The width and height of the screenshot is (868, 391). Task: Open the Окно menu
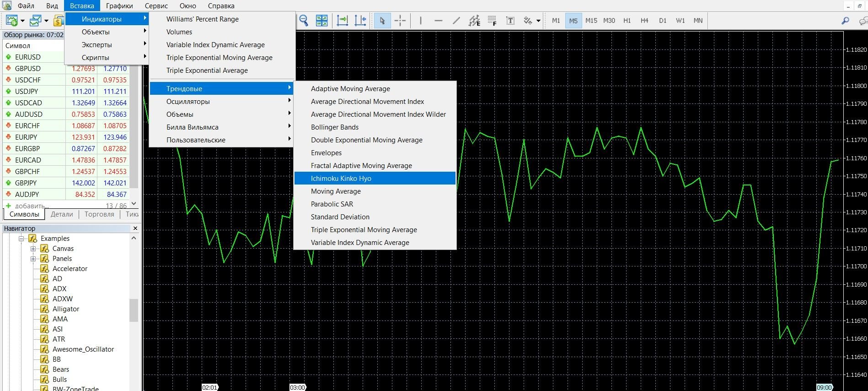point(188,6)
